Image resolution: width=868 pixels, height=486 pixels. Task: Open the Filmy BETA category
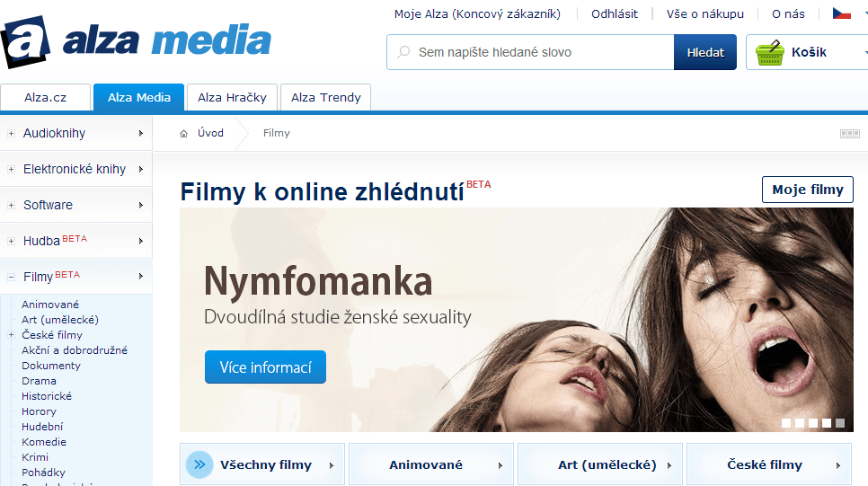(51, 276)
